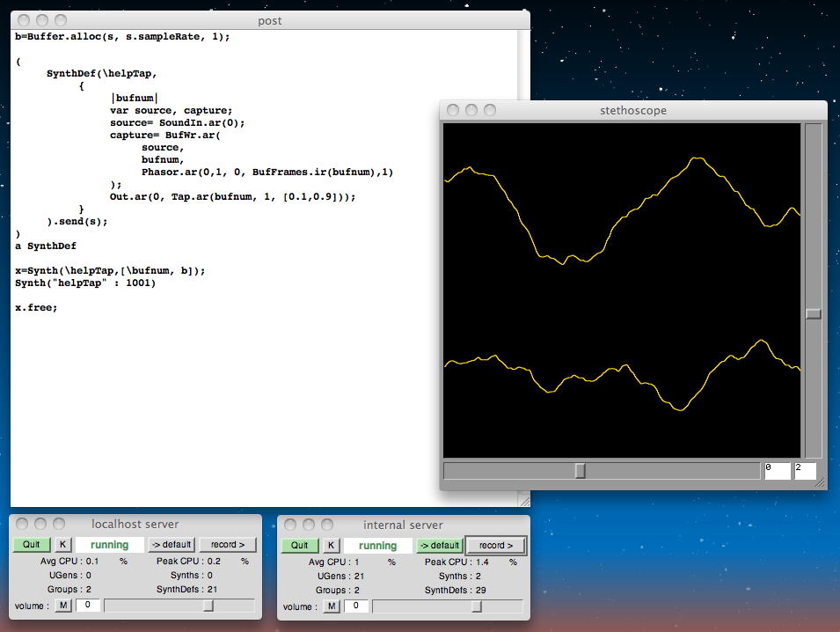Set localhost server as default
This screenshot has height=632, width=840.
click(x=170, y=545)
